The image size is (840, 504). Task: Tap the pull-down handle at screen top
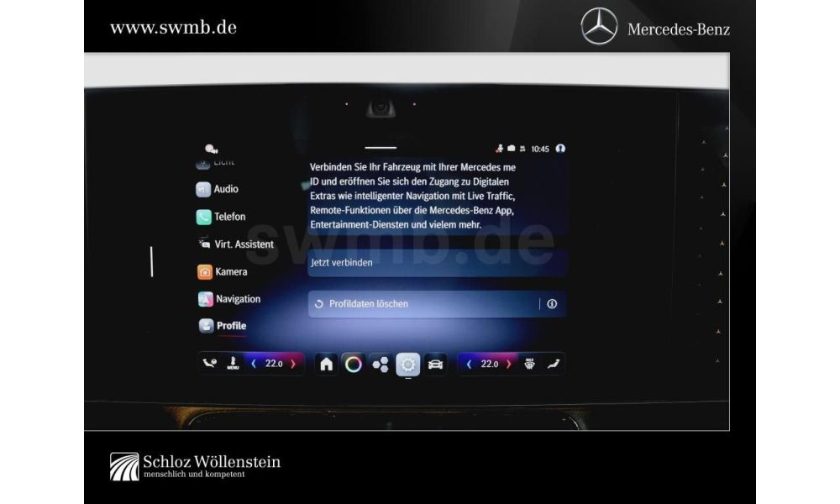pos(381,147)
